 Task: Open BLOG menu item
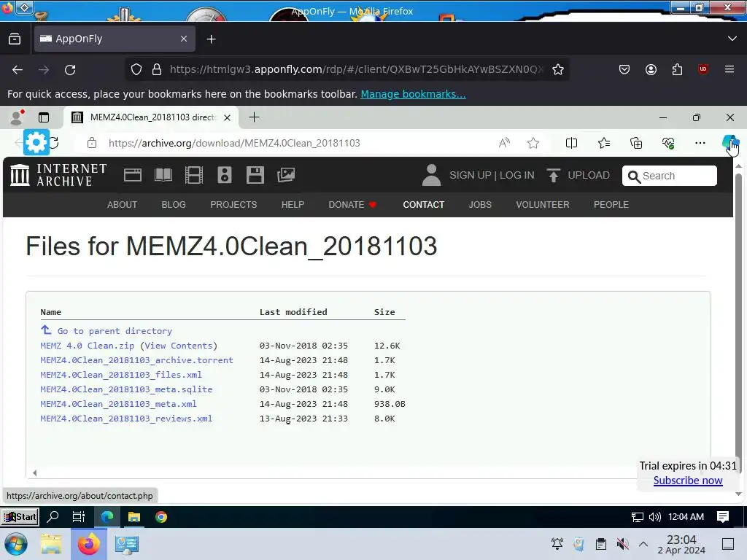pyautogui.click(x=174, y=205)
